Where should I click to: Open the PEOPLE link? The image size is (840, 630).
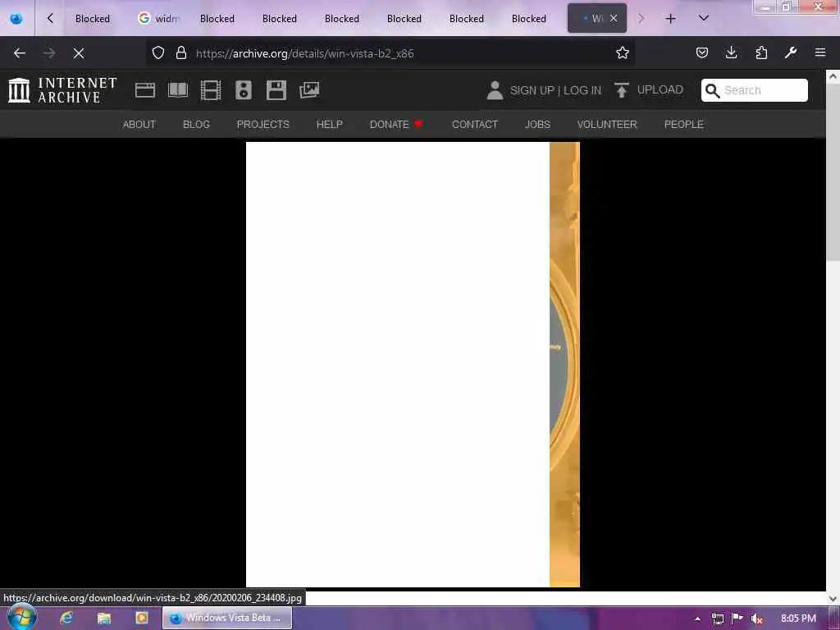click(x=683, y=125)
